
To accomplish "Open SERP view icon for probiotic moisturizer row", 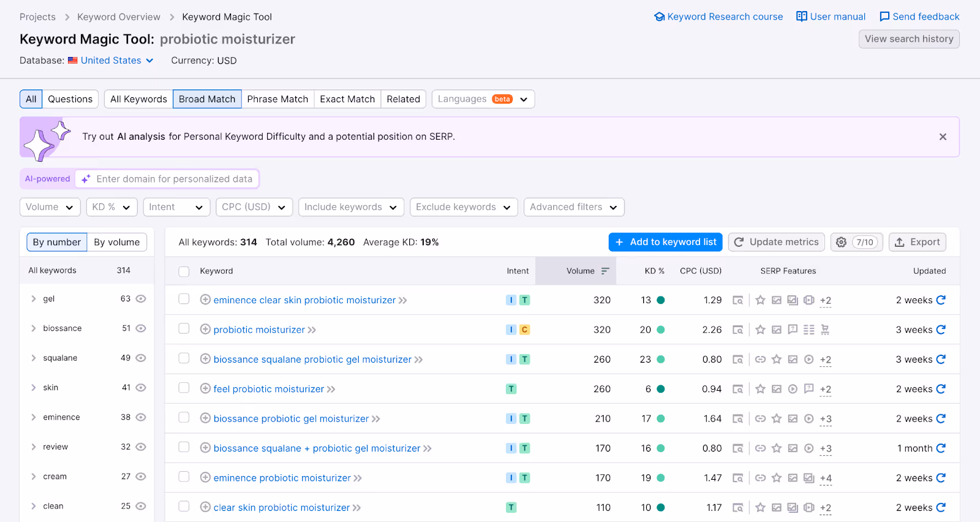I will 738,330.
